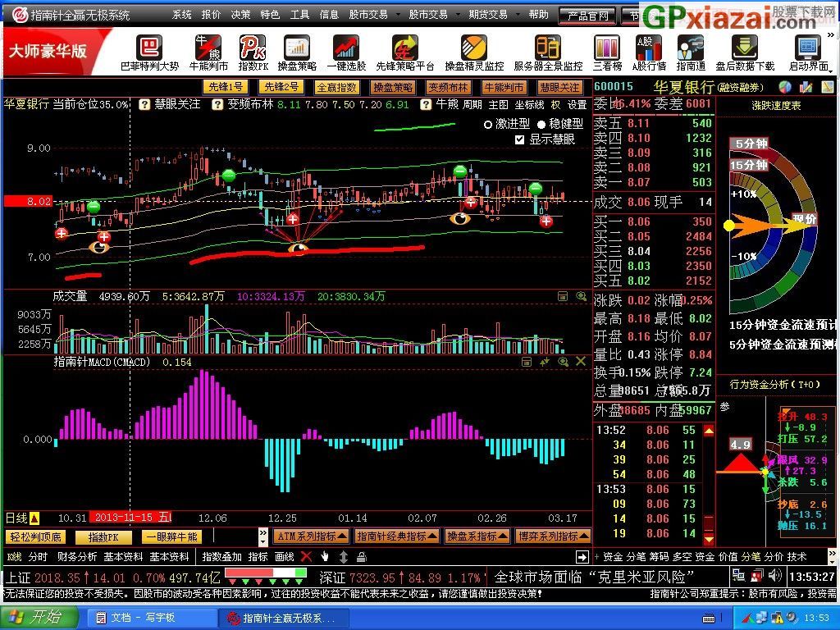Select the 一键选股 icon
Image resolution: width=840 pixels, height=630 pixels.
(x=346, y=53)
